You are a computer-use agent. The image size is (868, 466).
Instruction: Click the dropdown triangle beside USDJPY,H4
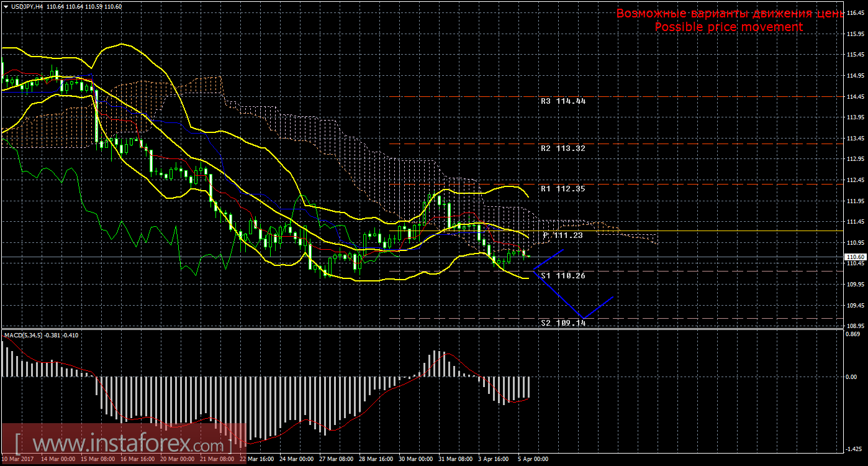coord(6,6)
